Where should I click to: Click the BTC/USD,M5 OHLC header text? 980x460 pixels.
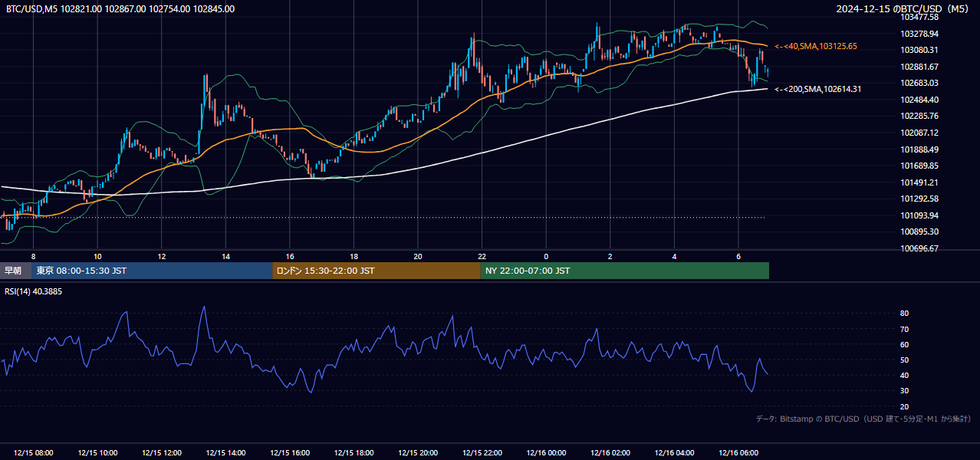click(x=120, y=9)
